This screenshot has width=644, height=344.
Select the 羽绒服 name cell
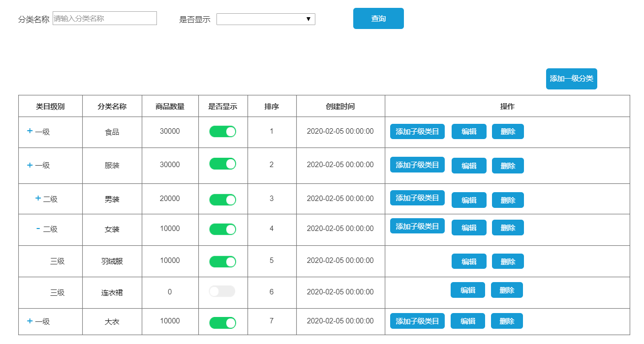112,261
